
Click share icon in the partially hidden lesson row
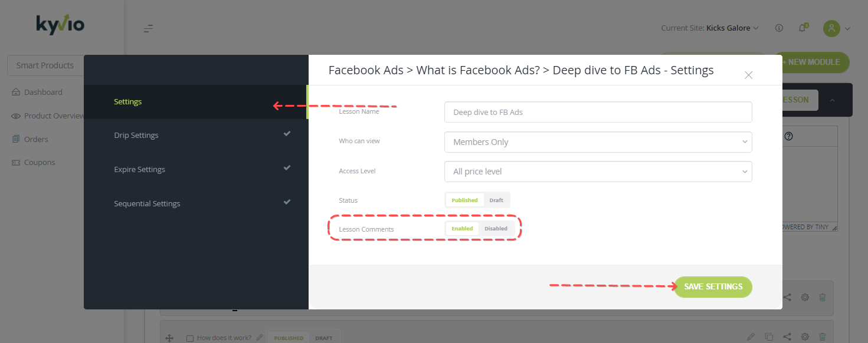[787, 298]
